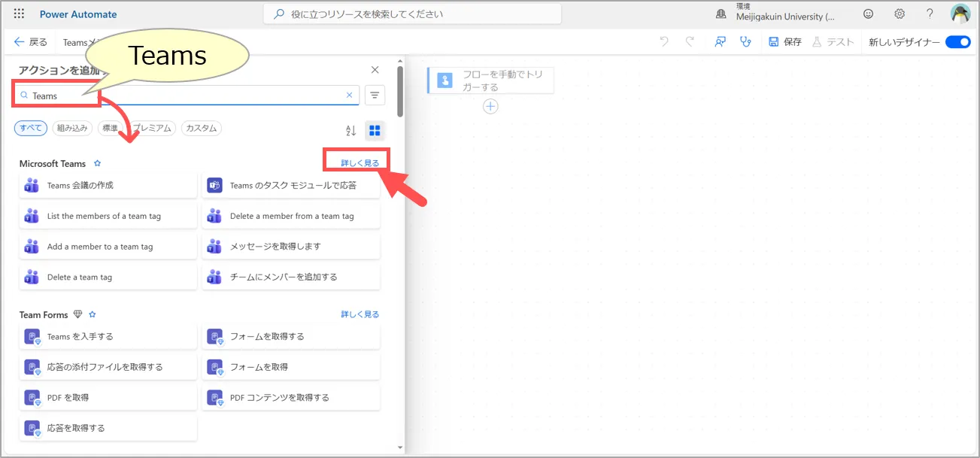Screen dimensions: 980x458
Task: Click the sort A-Z icon
Action: point(350,131)
